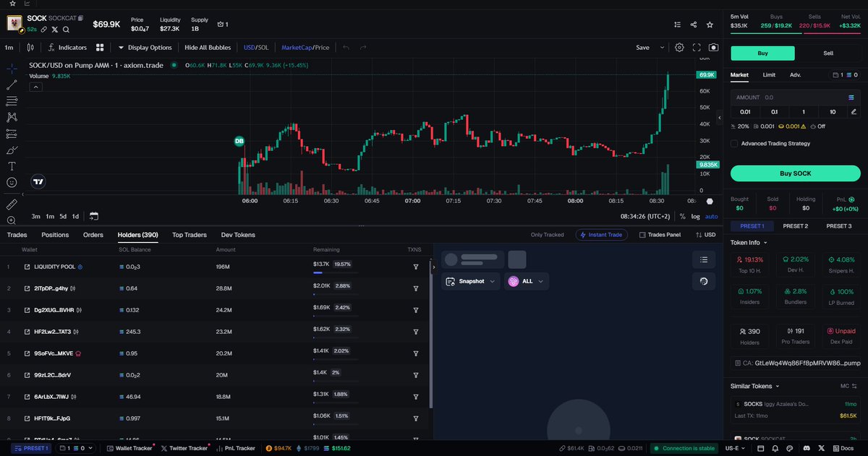This screenshot has height=456, width=868.
Task: Select the 5d timeframe range
Action: coord(63,216)
